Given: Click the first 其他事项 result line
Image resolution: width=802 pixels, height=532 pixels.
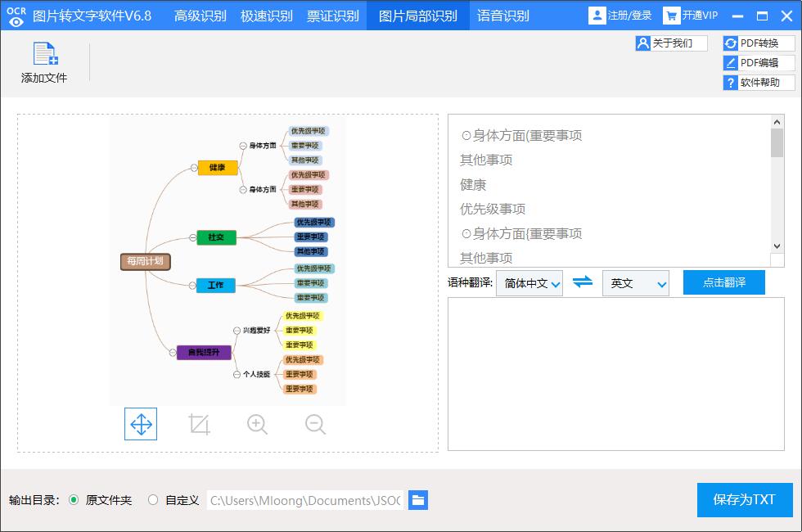Looking at the screenshot, I should (x=486, y=160).
